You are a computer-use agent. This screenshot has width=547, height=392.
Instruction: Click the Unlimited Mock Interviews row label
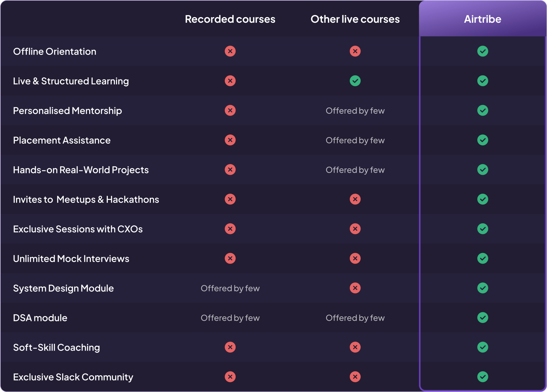71,259
